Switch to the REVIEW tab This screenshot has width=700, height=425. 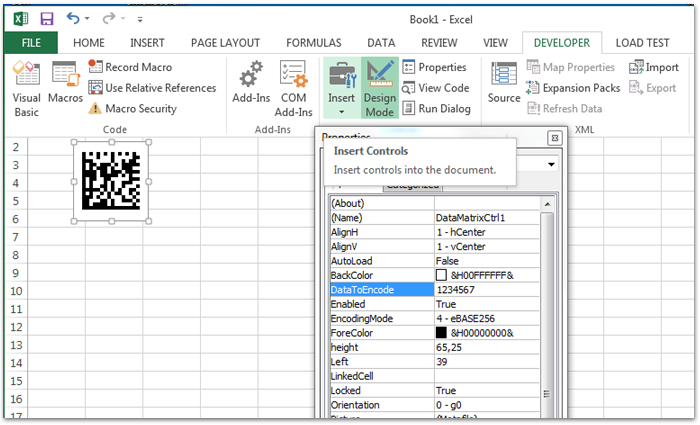point(439,43)
